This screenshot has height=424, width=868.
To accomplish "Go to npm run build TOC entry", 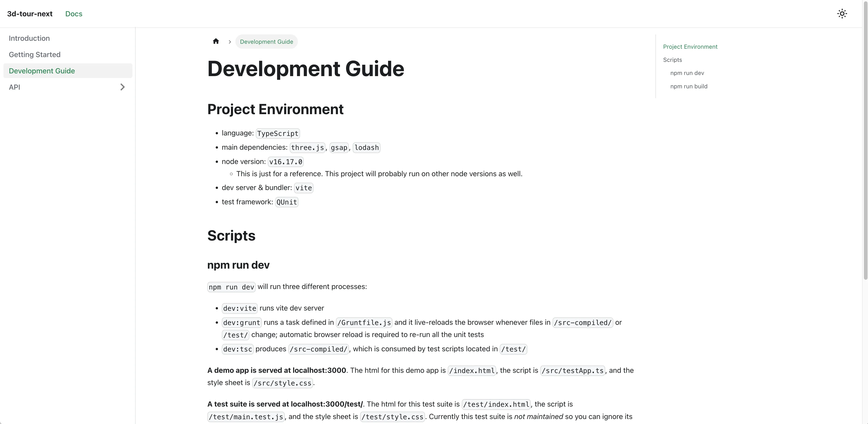I will (x=689, y=86).
